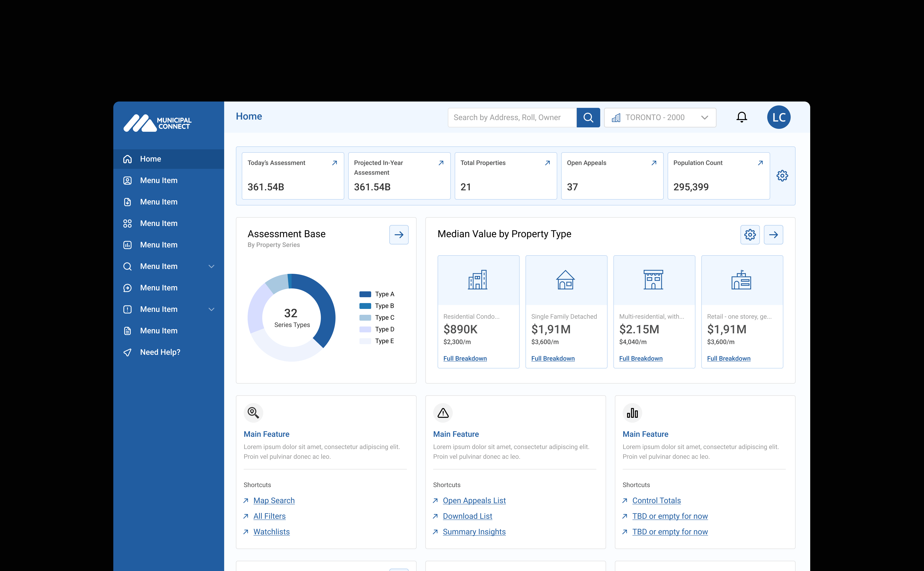Open the Summary Insights shortcut
Image resolution: width=924 pixels, height=571 pixels.
click(x=474, y=532)
